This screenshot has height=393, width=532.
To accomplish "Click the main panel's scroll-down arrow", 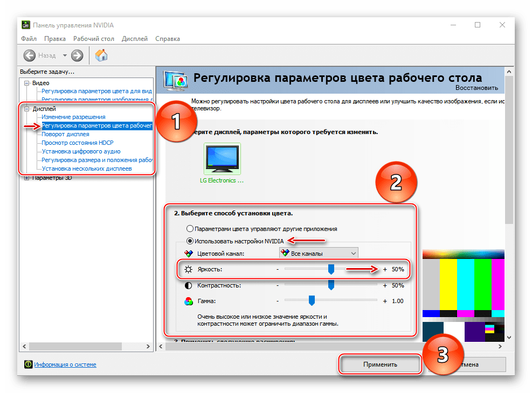I will [509, 338].
